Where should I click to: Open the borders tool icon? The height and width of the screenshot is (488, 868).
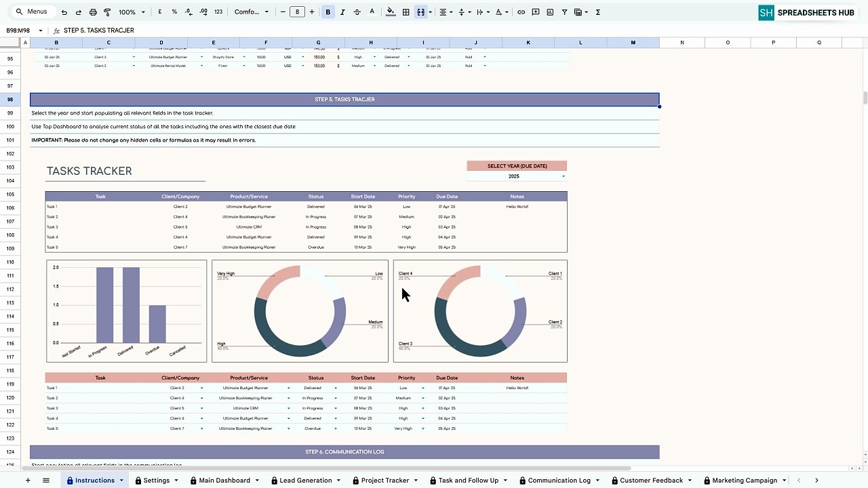point(406,12)
